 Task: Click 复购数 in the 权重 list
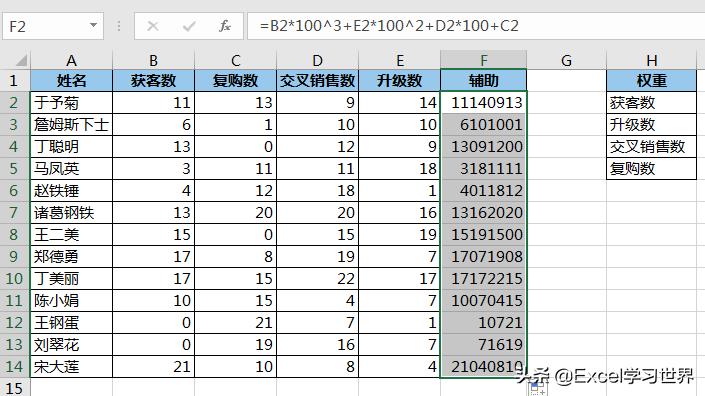(651, 169)
